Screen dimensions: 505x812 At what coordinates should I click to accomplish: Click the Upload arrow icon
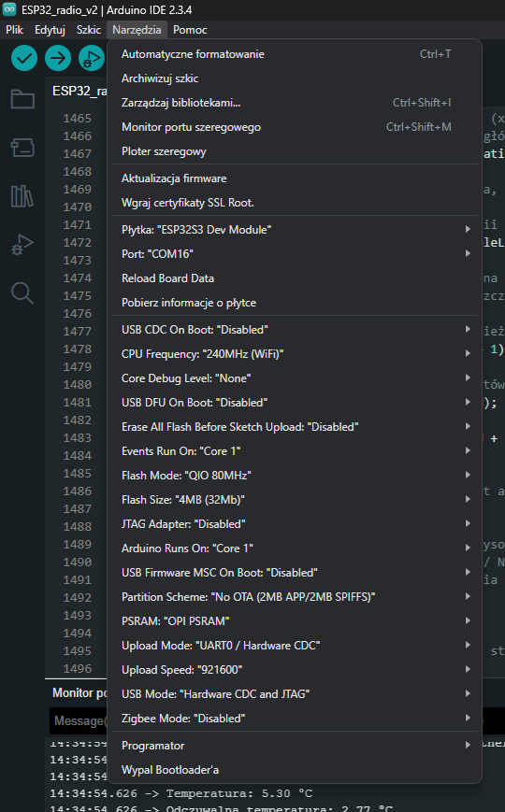(58, 58)
